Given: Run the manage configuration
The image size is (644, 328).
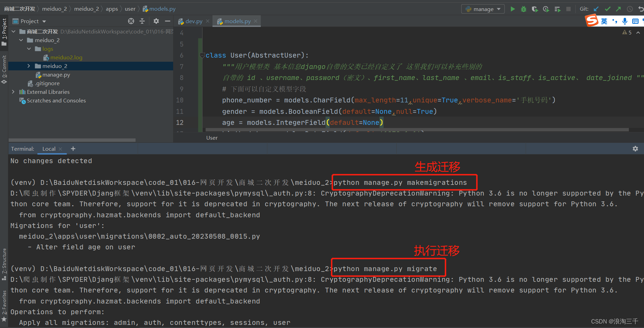Looking at the screenshot, I should [513, 9].
